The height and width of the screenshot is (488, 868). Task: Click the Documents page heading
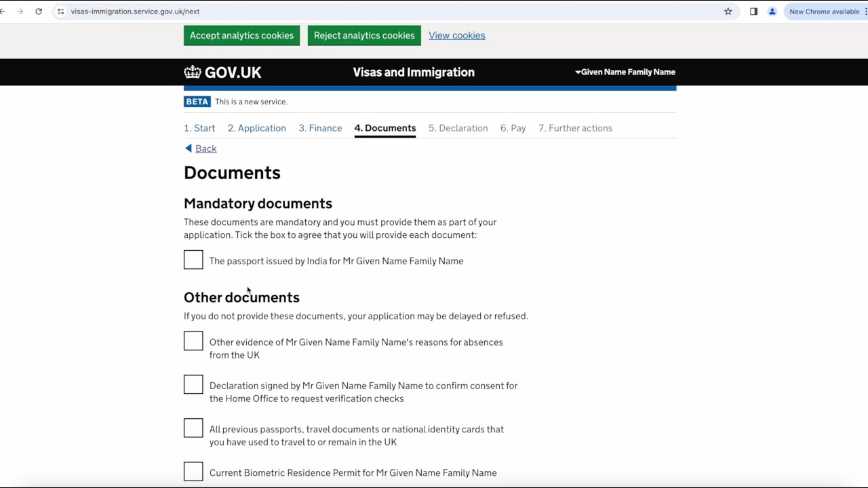click(232, 173)
